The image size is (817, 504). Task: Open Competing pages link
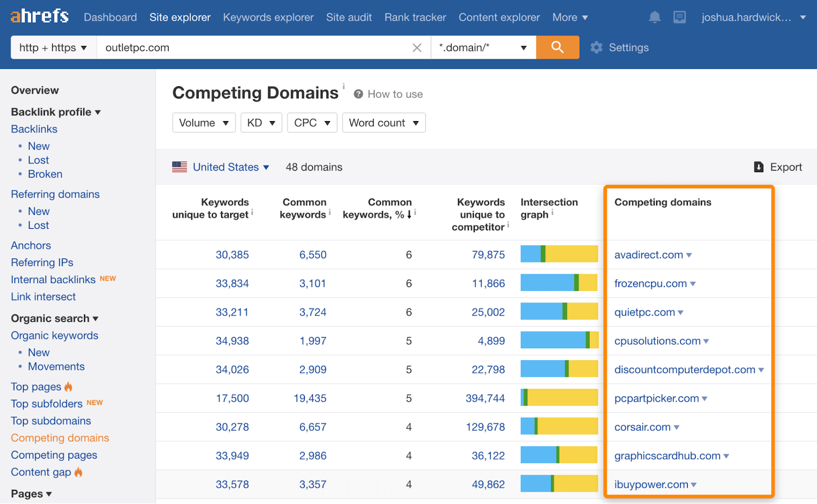pos(54,455)
